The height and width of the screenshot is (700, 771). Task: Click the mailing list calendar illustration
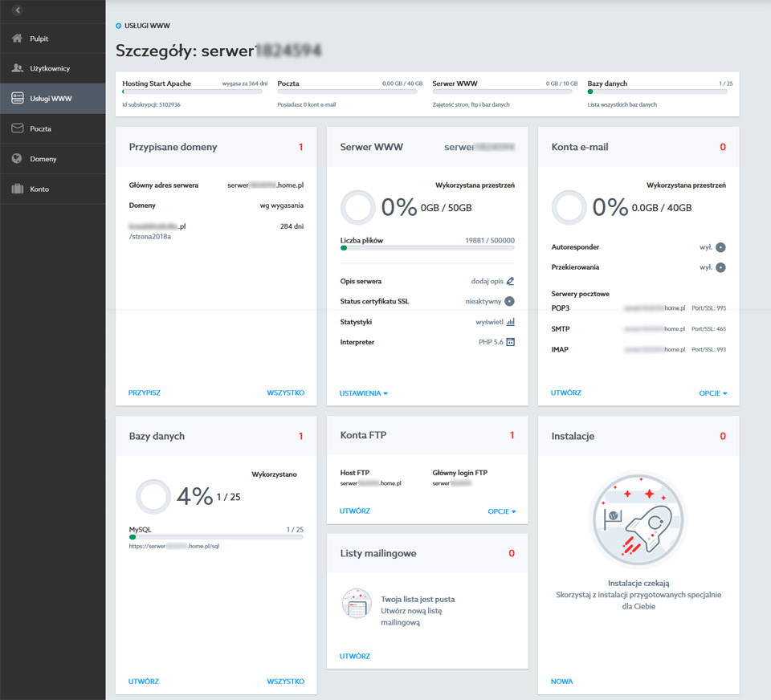pyautogui.click(x=357, y=603)
